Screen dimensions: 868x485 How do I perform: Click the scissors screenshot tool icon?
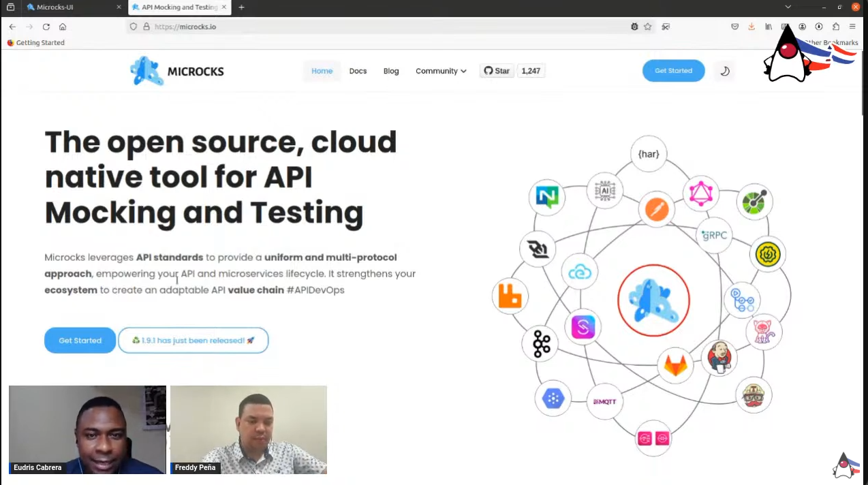(666, 27)
